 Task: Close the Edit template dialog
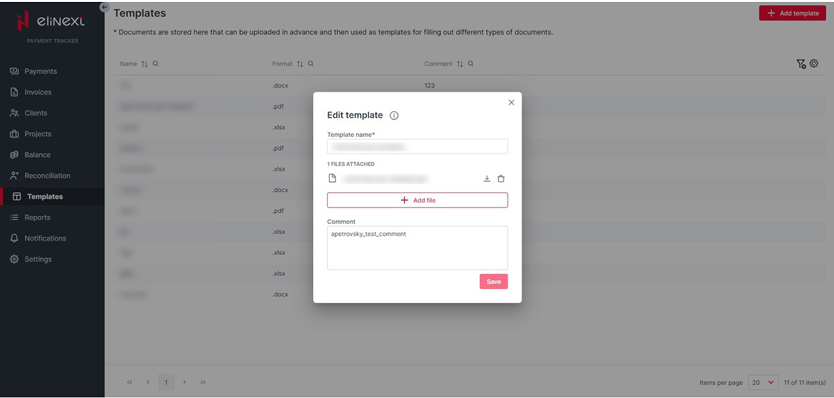point(511,102)
